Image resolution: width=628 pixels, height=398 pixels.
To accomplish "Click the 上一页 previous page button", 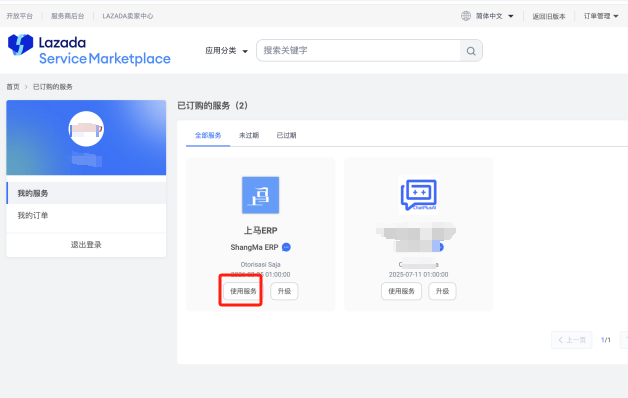I will click(572, 340).
